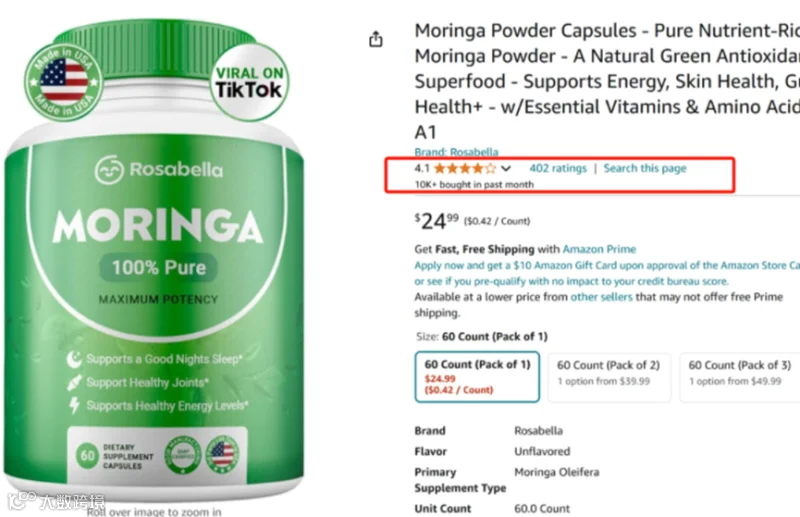Viewport: 800px width, 517px height.
Task: Click the Rosabella smiley logo on bottle
Action: 109,169
